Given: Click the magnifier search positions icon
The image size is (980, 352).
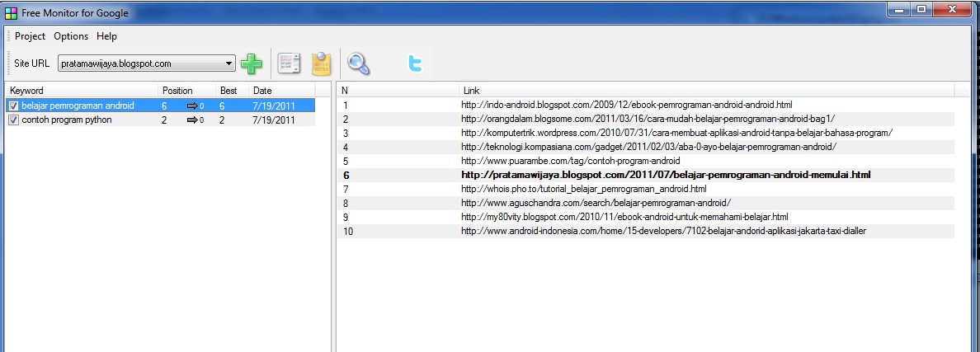Looking at the screenshot, I should [x=358, y=63].
